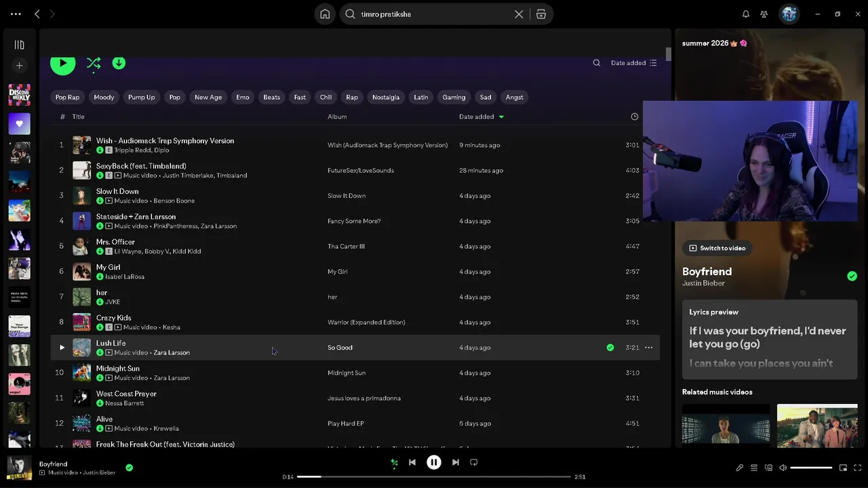The width and height of the screenshot is (868, 488).
Task: Collapse Your Library sidebar icon
Action: [x=19, y=45]
